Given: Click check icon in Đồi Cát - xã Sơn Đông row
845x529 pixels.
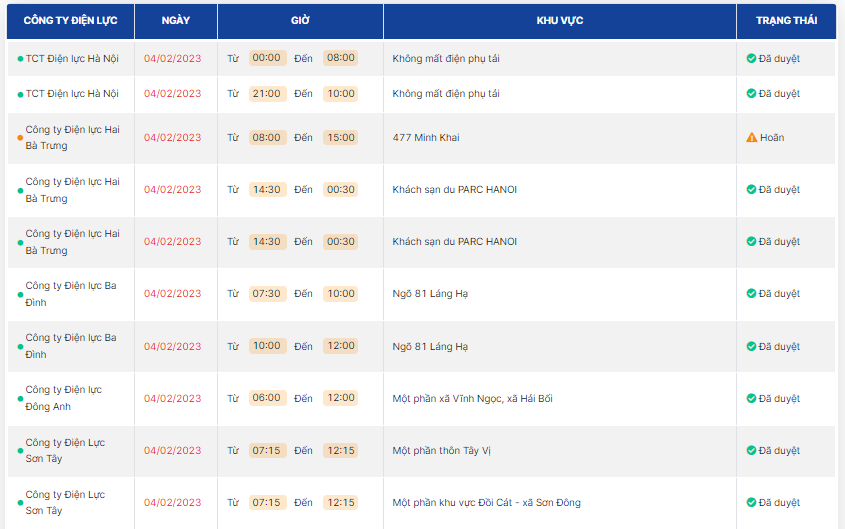Looking at the screenshot, I should 751,502.
